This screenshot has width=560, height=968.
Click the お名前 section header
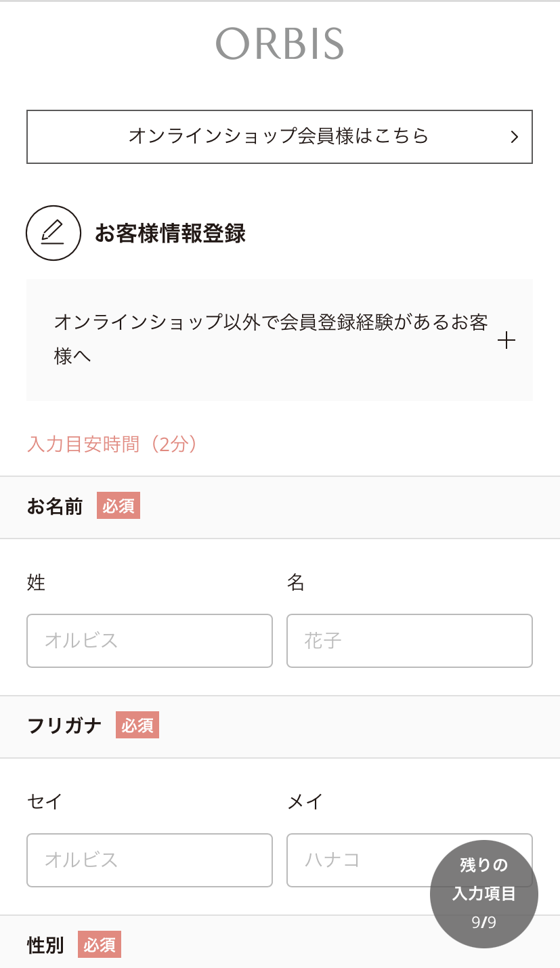pyautogui.click(x=280, y=507)
